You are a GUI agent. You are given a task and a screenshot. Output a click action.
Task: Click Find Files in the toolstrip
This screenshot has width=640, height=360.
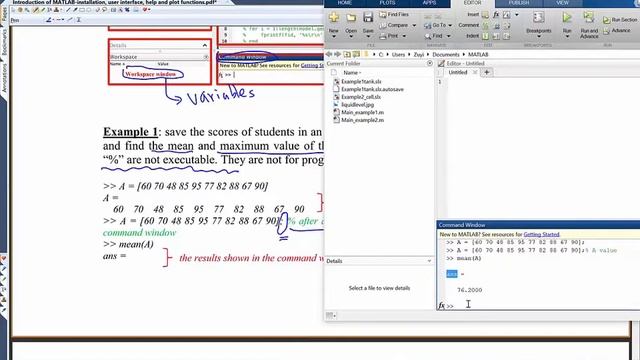pos(394,14)
